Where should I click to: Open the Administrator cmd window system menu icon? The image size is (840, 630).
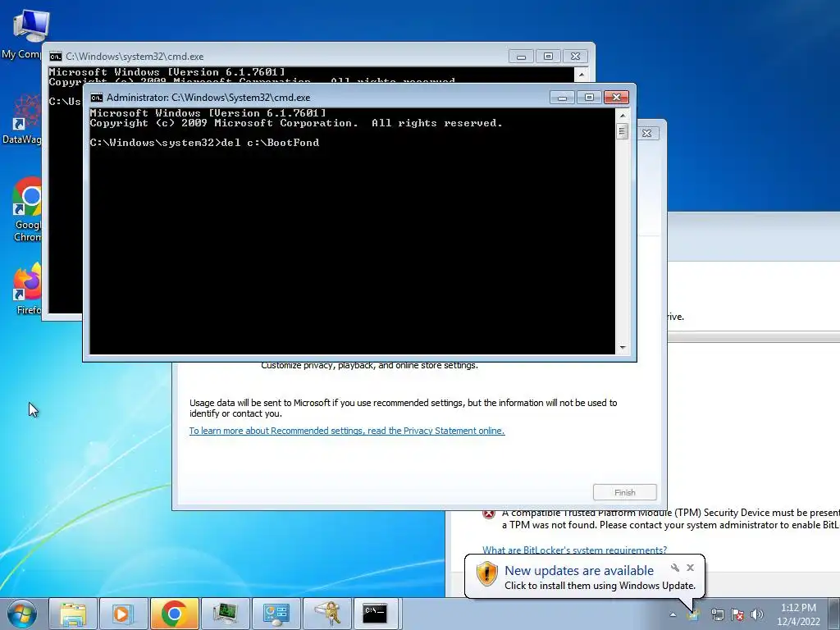(97, 98)
